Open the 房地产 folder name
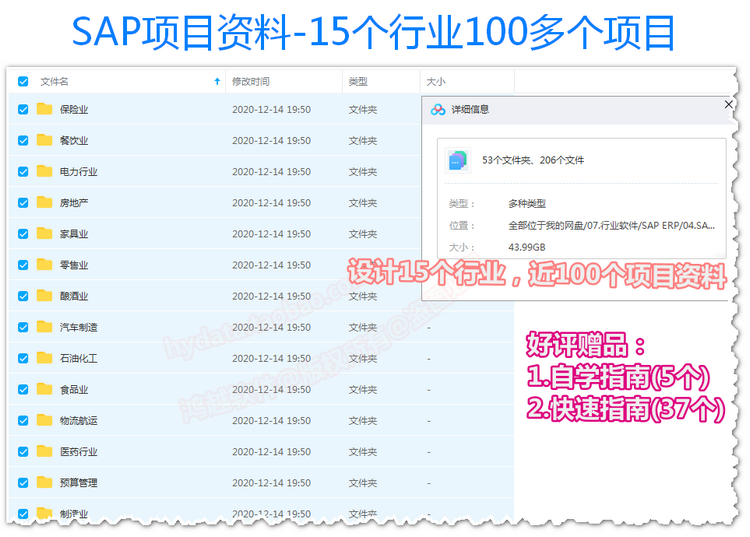Screen dimensions: 750x537 click(x=74, y=203)
